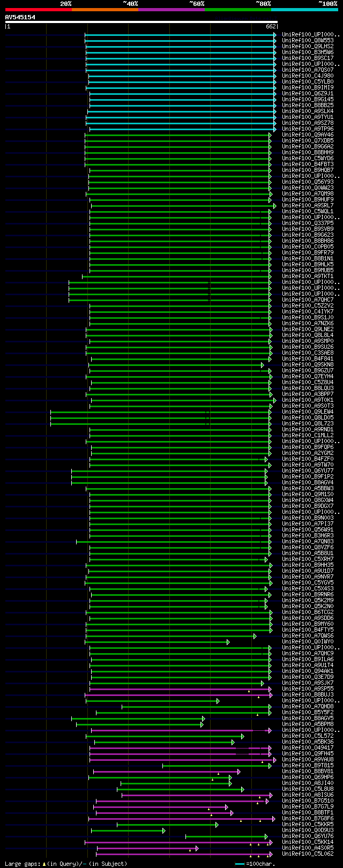
Task: Open hit UniRef100_Q9LEW4
Action: point(308,411)
